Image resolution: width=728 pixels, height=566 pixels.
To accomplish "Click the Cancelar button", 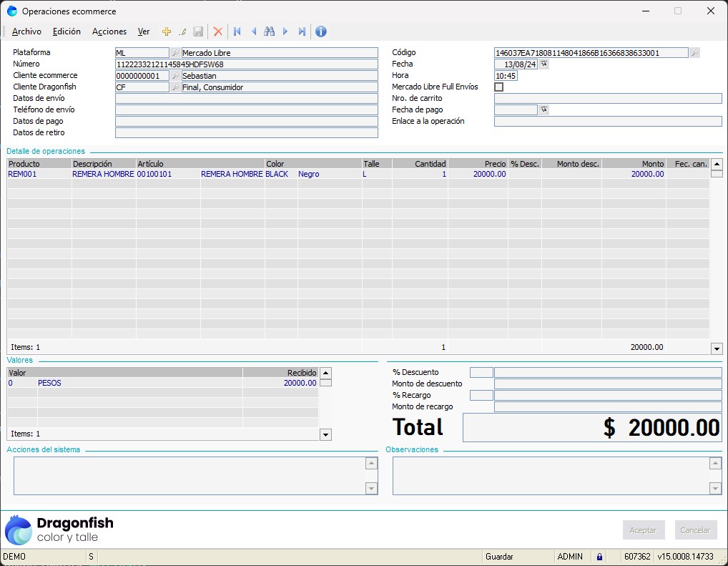I will pos(695,530).
